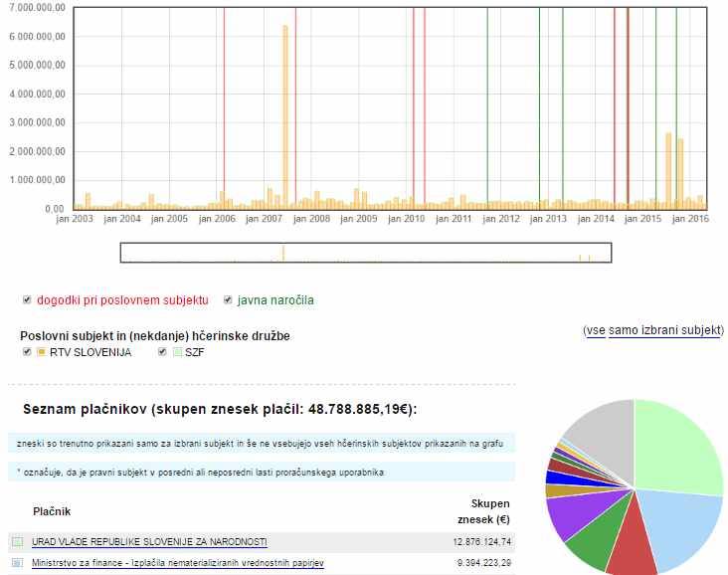Uncheck the RTV SLOVENIJA checkbox

click(x=26, y=352)
